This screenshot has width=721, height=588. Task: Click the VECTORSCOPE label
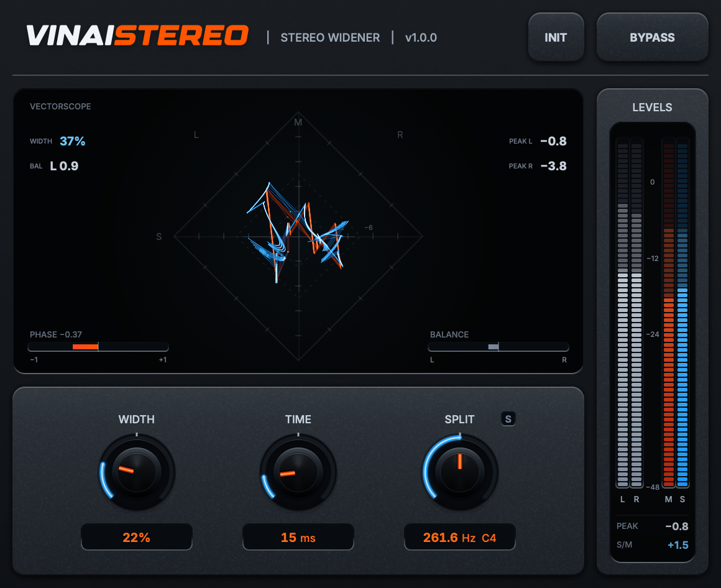(x=60, y=106)
